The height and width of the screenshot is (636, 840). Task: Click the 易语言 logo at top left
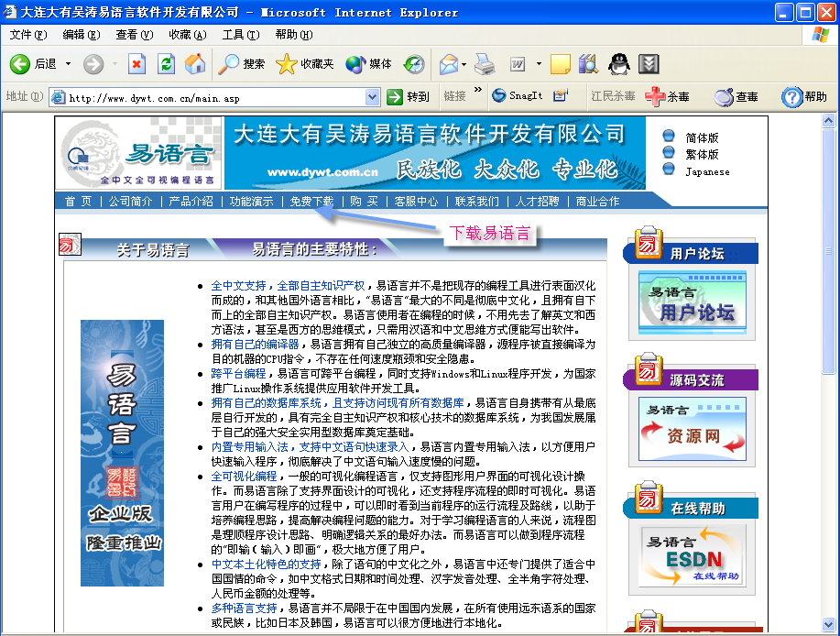[140, 153]
